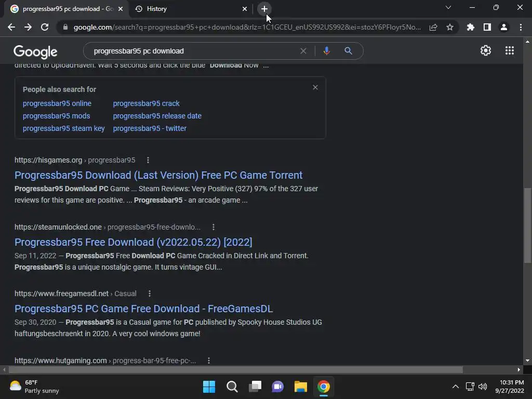Click the scroll down arrow
The width and height of the screenshot is (532, 399).
coord(527,361)
